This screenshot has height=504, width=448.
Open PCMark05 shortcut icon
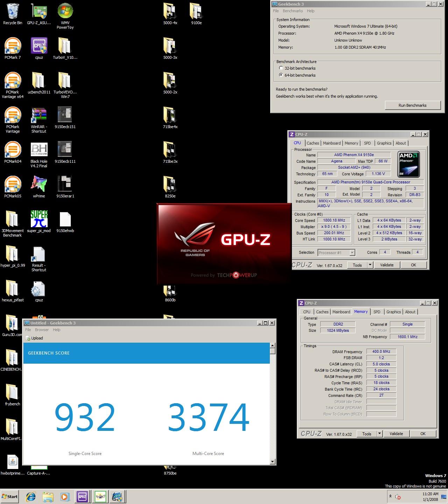pyautogui.click(x=13, y=187)
